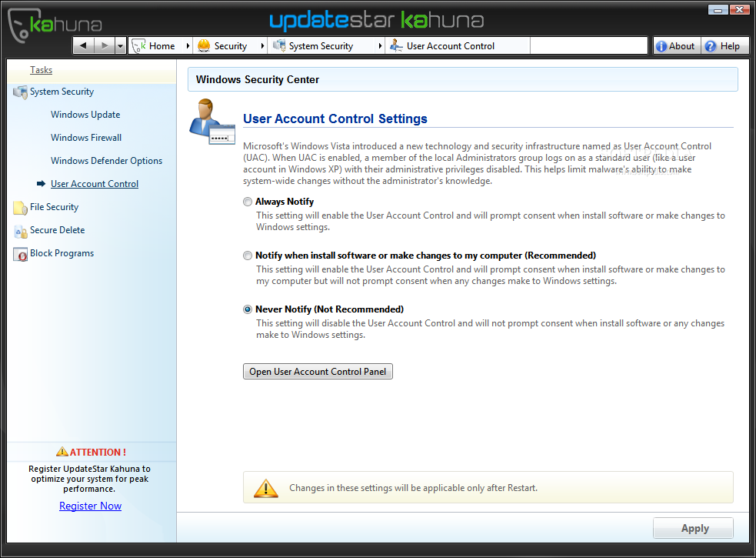This screenshot has width=756, height=558.
Task: Open Windows Defender Options sidebar item
Action: point(107,161)
